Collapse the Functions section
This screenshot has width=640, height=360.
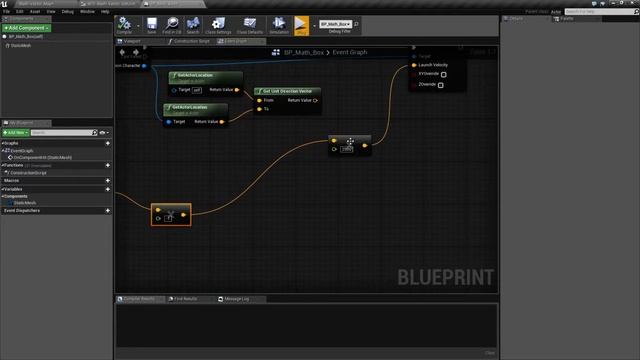3,165
